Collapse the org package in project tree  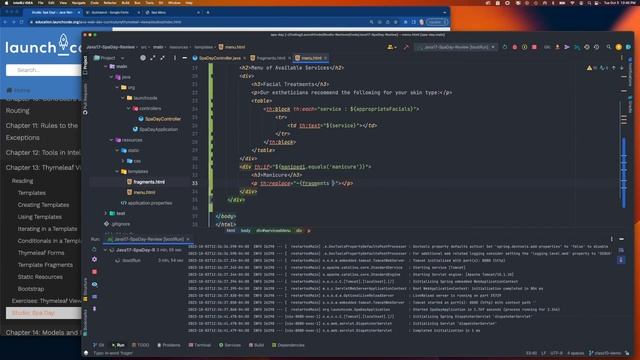point(117,87)
